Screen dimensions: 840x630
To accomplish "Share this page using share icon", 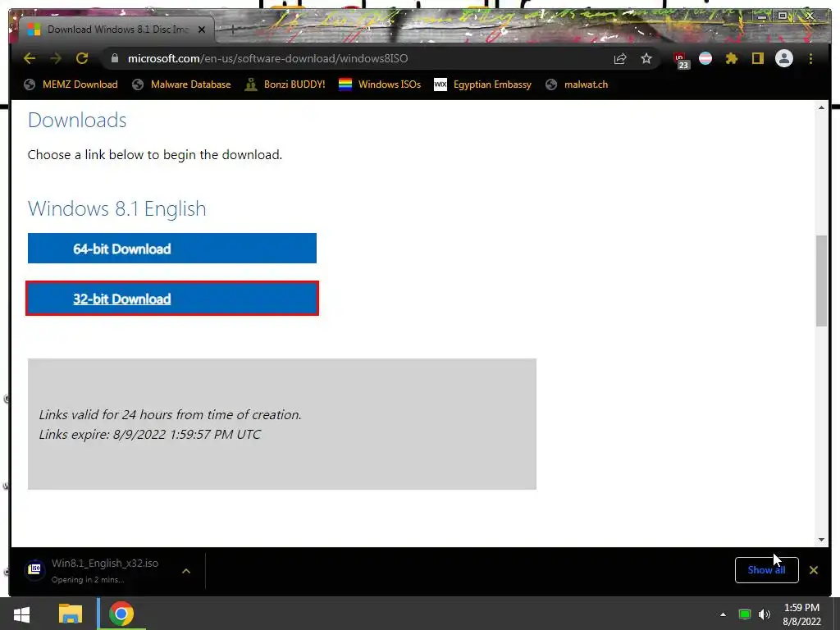I will point(620,58).
